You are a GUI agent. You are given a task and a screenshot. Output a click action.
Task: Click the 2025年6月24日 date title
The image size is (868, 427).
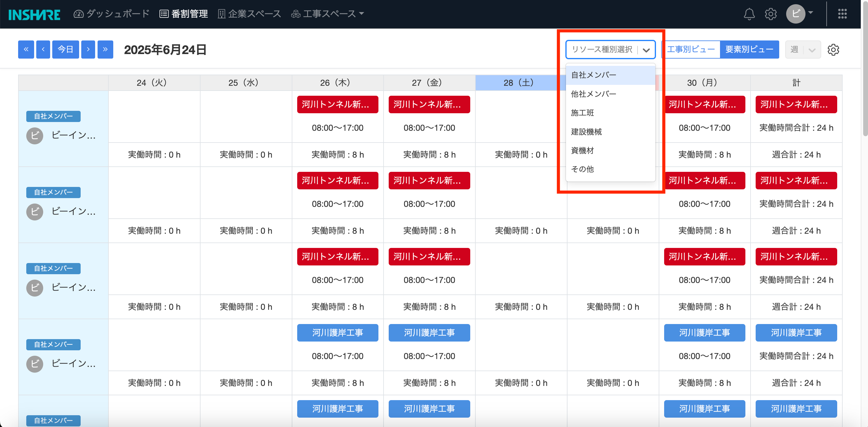coord(165,50)
